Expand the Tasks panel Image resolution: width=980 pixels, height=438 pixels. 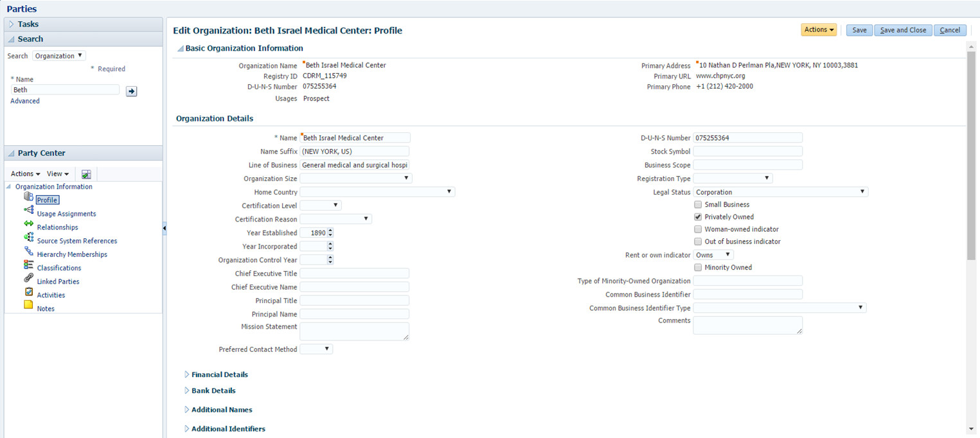(x=12, y=24)
